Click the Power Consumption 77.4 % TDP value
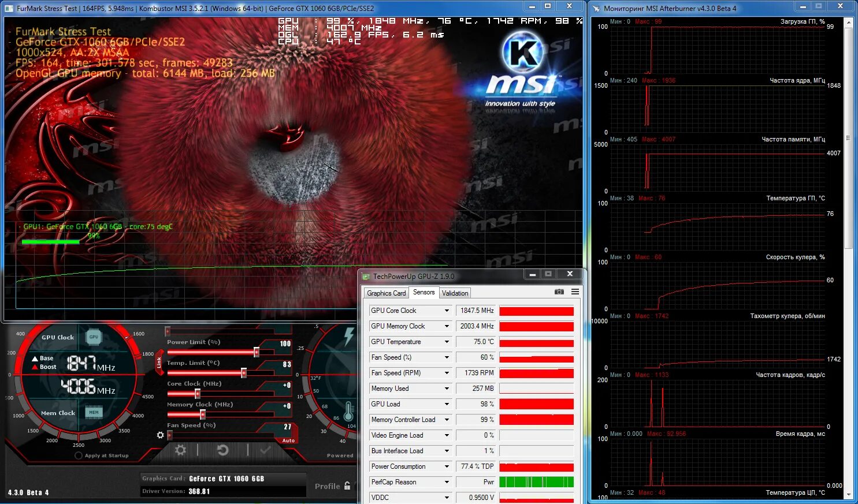This screenshot has height=504, width=858. point(477,466)
